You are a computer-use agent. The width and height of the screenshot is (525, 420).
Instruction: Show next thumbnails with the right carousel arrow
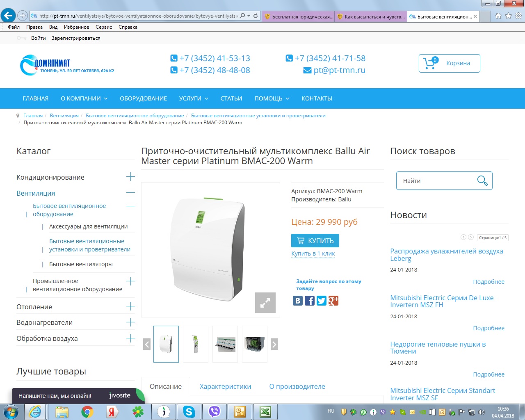[x=274, y=344]
